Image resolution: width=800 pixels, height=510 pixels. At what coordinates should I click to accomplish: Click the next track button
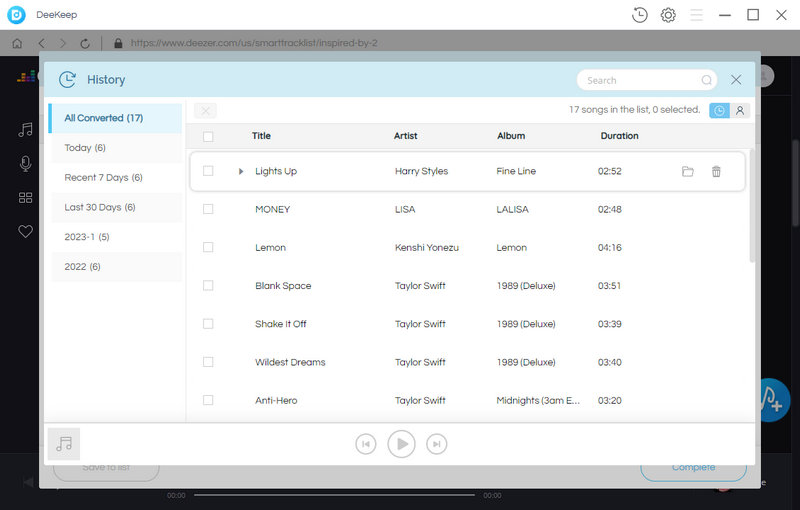click(x=437, y=444)
